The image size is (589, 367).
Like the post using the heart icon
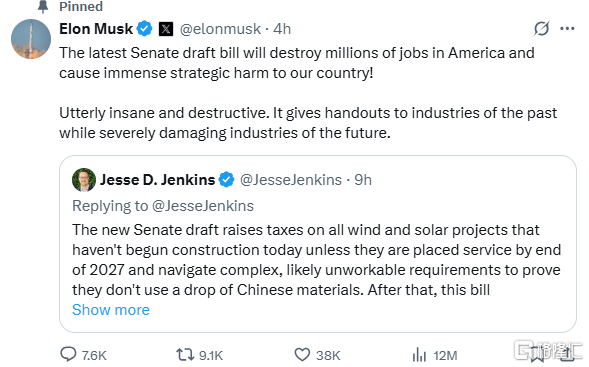(302, 354)
